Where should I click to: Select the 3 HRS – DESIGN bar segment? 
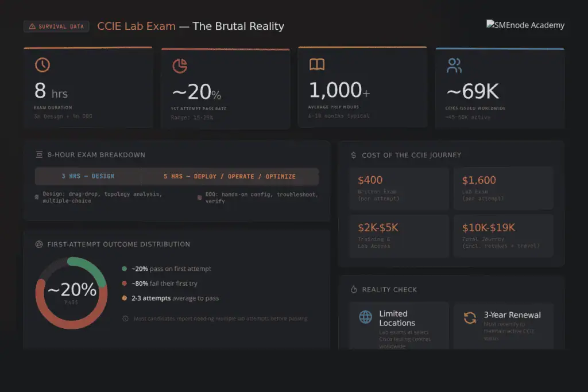click(x=88, y=176)
